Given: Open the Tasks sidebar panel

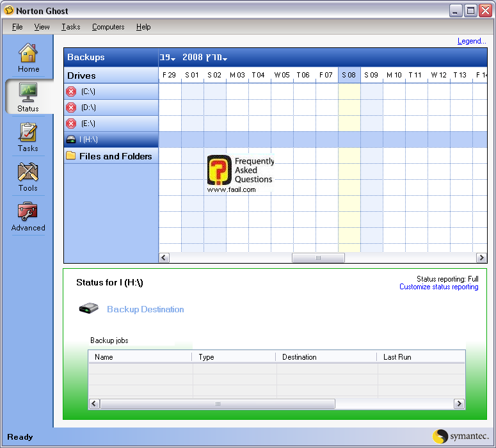Looking at the screenshot, I should click(28, 136).
